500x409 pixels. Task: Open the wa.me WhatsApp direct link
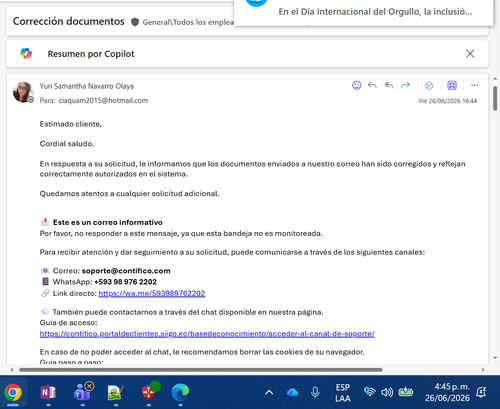[152, 293]
